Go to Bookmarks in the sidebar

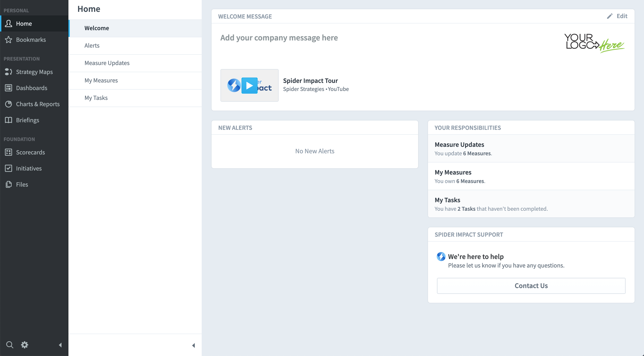(x=34, y=40)
